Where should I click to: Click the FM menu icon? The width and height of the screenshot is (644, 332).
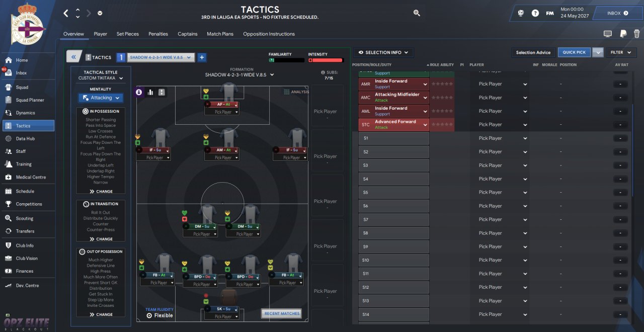click(550, 13)
